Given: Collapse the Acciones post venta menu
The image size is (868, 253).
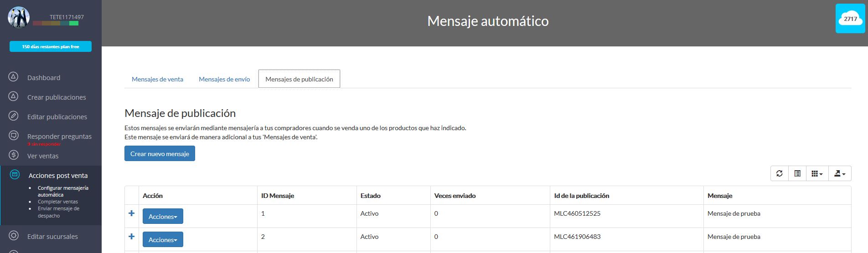Looking at the screenshot, I should (58, 176).
